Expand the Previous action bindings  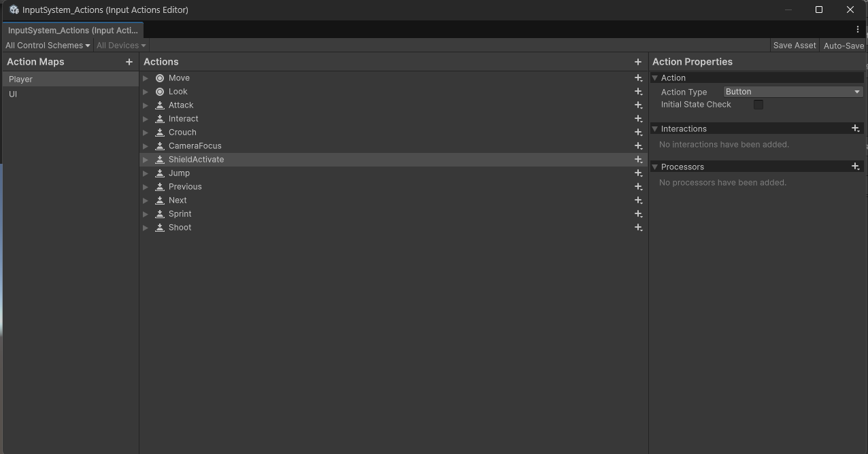[146, 187]
